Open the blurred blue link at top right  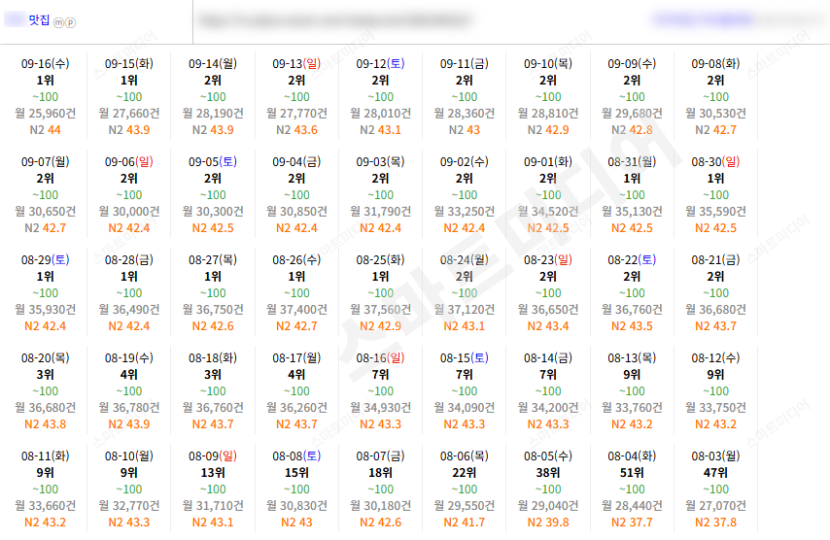pos(704,20)
